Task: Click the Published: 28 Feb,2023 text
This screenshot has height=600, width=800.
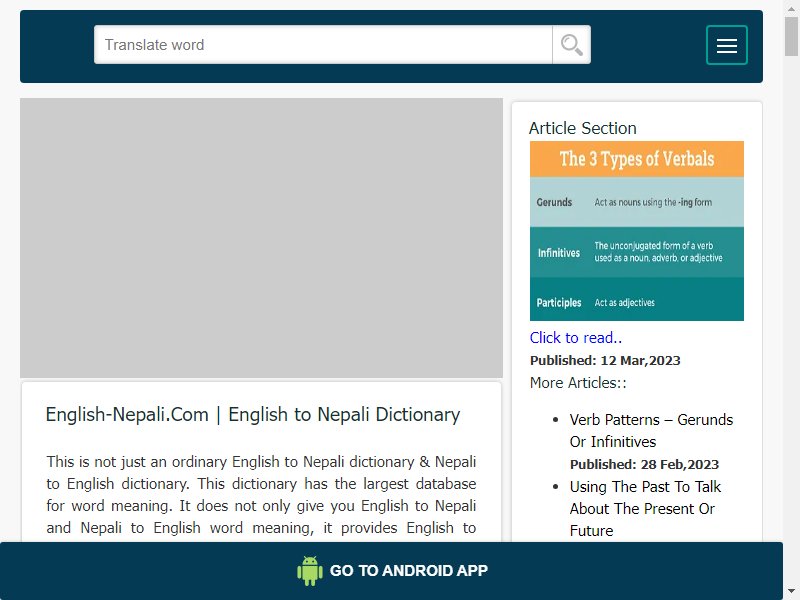Action: pyautogui.click(x=644, y=465)
